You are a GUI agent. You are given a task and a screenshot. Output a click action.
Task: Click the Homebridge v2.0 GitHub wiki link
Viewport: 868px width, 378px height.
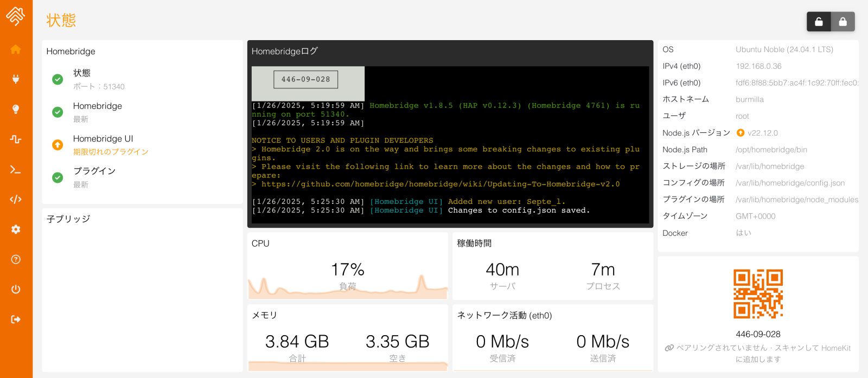(x=440, y=184)
